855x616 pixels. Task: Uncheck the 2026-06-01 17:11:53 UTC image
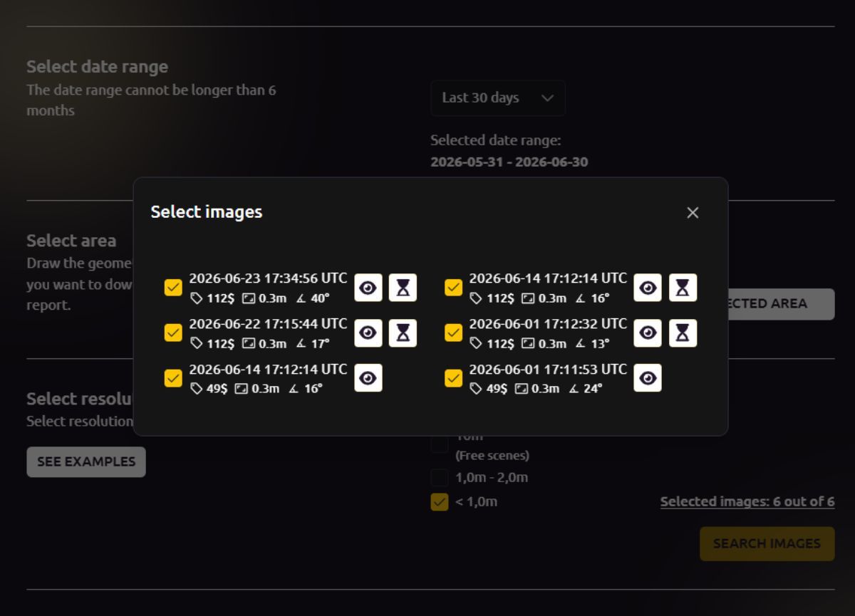pyautogui.click(x=453, y=378)
